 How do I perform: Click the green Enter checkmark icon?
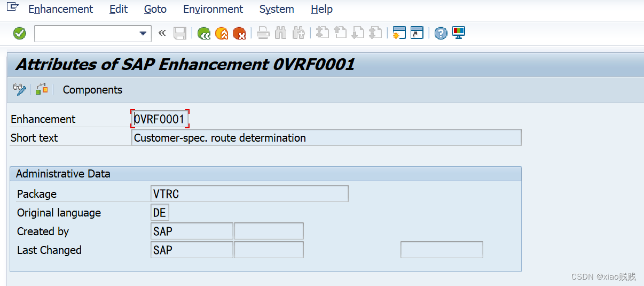(20, 33)
